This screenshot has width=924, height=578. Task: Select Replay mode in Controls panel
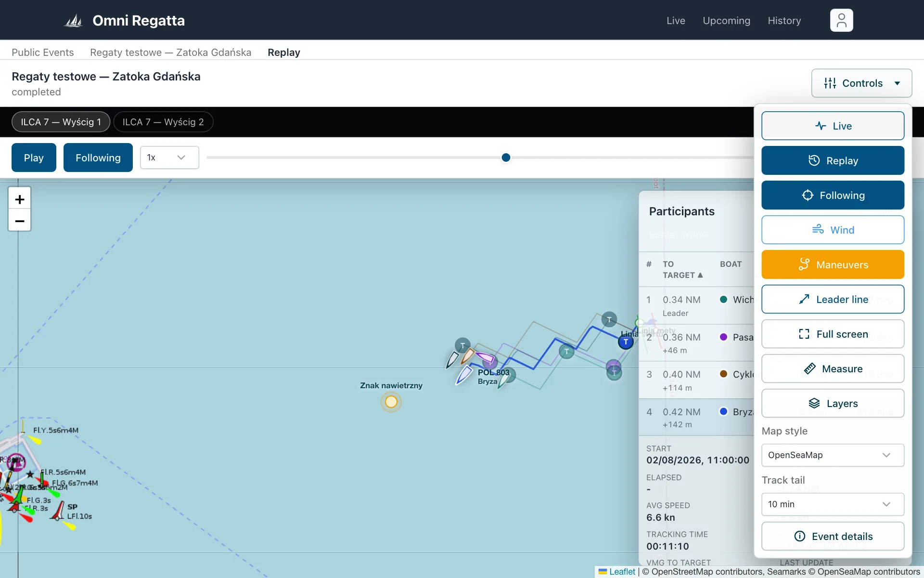coord(833,160)
